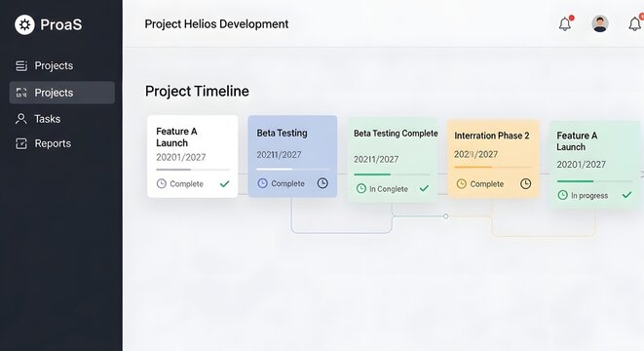Click the orange progress bar in Interration Phase 2 card

492,168
